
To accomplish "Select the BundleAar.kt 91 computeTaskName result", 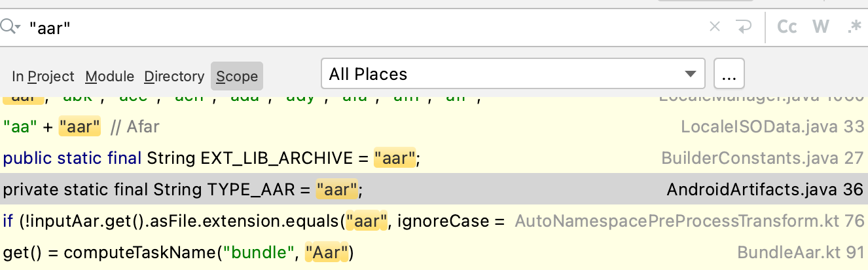I will [434, 252].
